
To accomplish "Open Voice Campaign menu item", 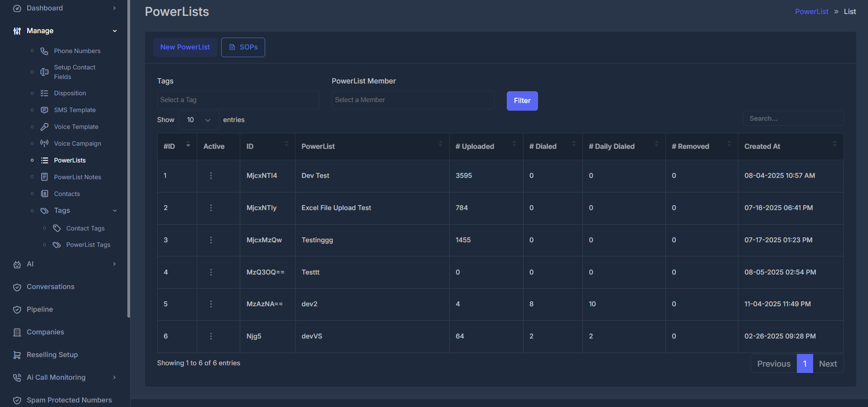I will click(x=78, y=143).
